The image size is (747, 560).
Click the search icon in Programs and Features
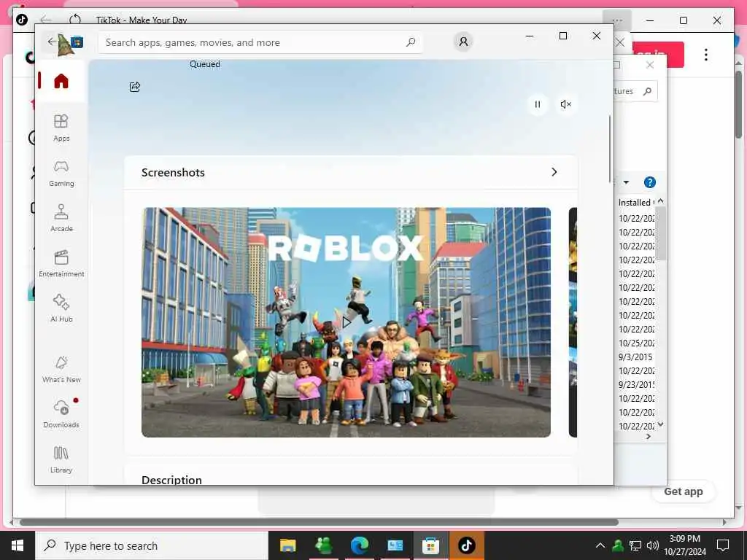pyautogui.click(x=647, y=91)
